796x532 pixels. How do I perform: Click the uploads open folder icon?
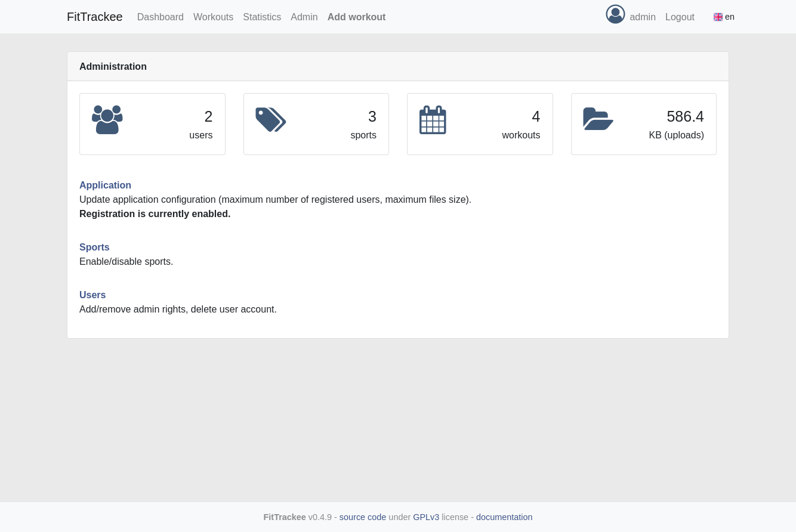pyautogui.click(x=598, y=119)
